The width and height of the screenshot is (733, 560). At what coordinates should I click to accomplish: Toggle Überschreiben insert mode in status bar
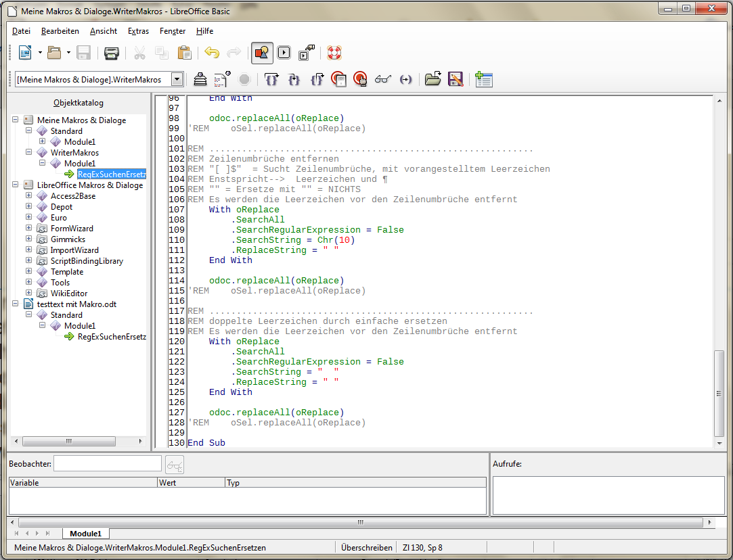pyautogui.click(x=367, y=547)
